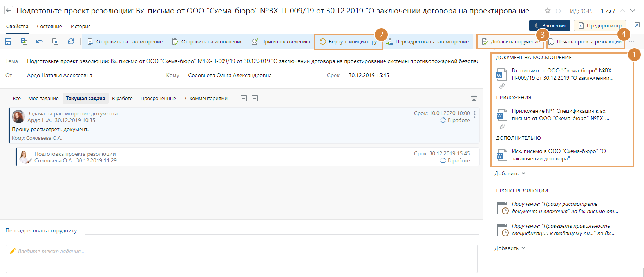Viewport: 644px width, 277px height.
Task: Open Добавить dropdown under ПРОЕКТ РЕЗОЛЮЦИИ
Action: 510,248
